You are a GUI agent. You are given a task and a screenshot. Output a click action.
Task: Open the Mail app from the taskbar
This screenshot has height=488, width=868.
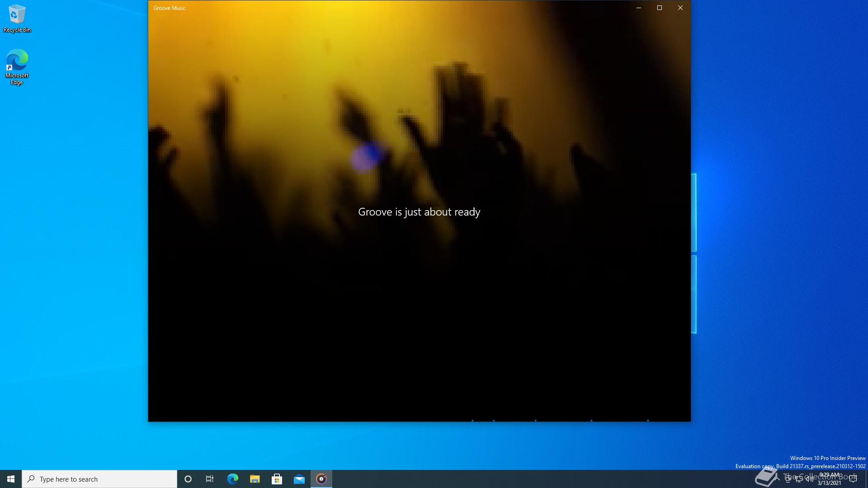point(299,479)
